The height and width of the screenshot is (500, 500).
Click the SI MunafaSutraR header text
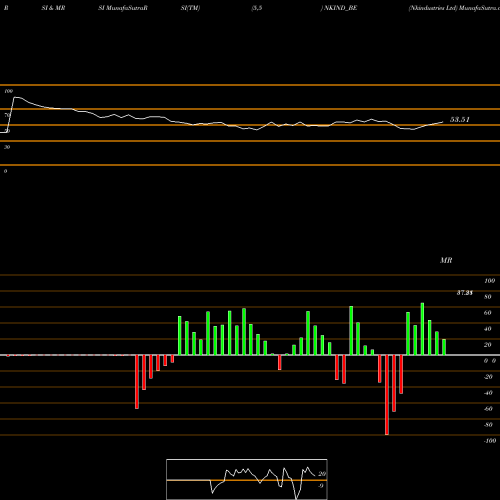point(123,8)
